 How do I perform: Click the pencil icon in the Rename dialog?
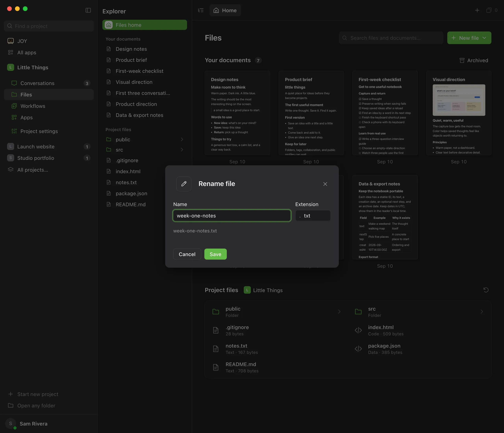click(184, 184)
